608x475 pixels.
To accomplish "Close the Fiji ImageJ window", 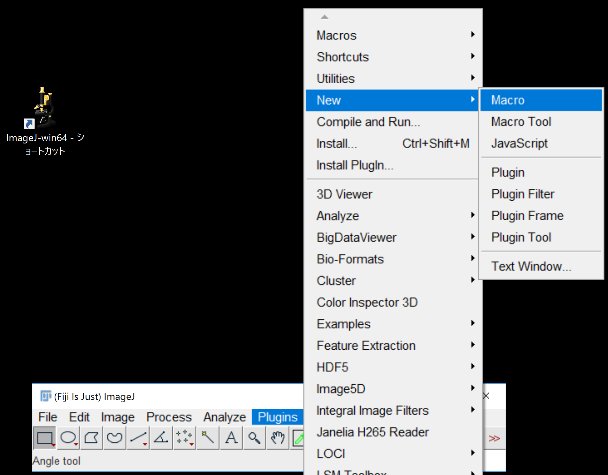I will point(486,396).
